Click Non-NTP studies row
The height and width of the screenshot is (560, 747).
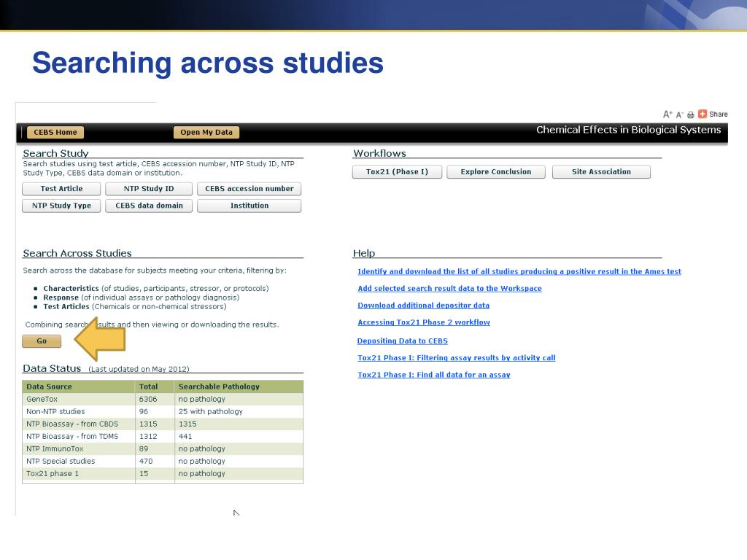click(x=163, y=411)
